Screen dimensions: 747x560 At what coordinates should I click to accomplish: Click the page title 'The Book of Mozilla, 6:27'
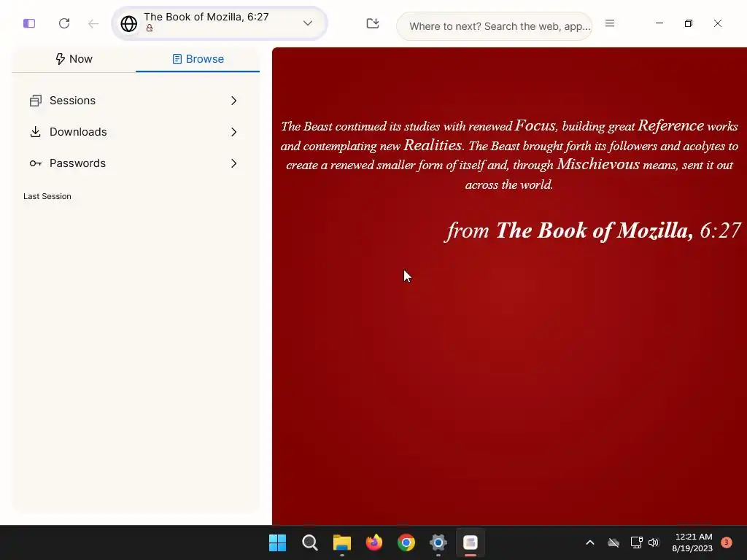[206, 17]
